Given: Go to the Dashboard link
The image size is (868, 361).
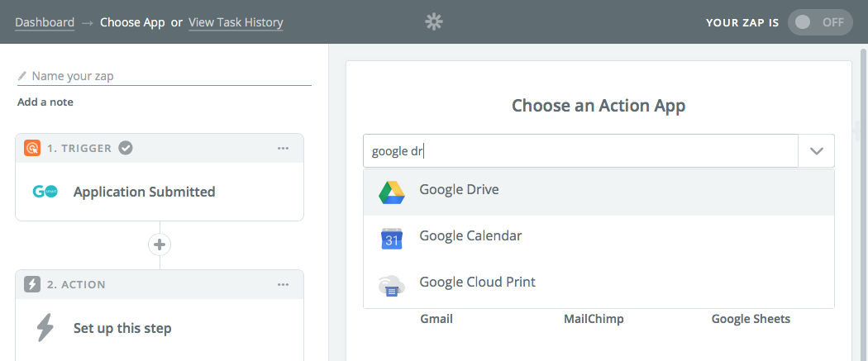Looking at the screenshot, I should [45, 22].
